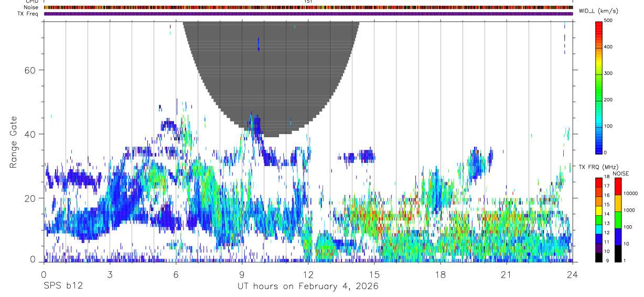This screenshot has height=297, width=644.
Task: Click hour 24 on the time axis
Action: pyautogui.click(x=573, y=274)
